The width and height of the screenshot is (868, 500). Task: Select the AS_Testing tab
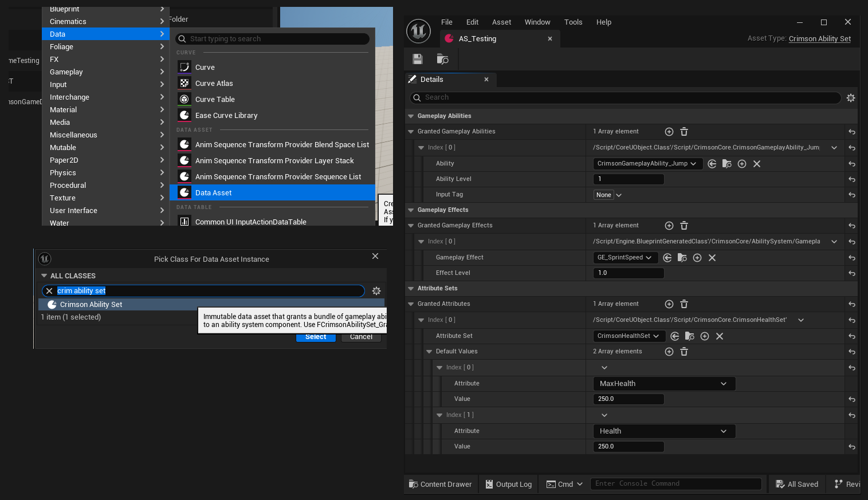coord(498,39)
